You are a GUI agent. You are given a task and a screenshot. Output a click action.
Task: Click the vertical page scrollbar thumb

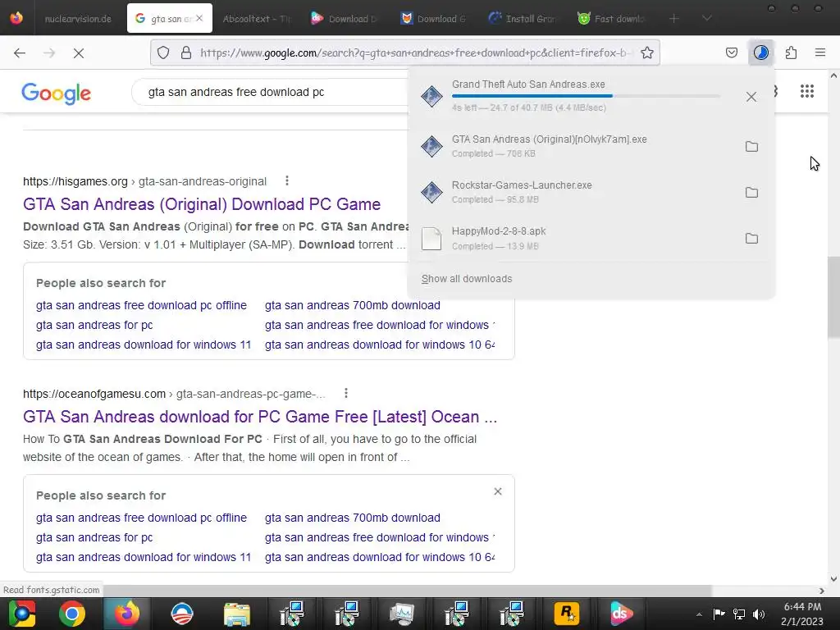pos(833,297)
